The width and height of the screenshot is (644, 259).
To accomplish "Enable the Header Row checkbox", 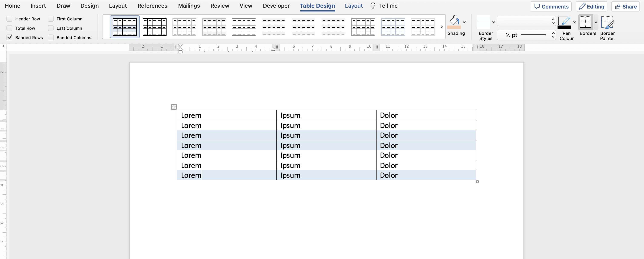I will click(10, 19).
